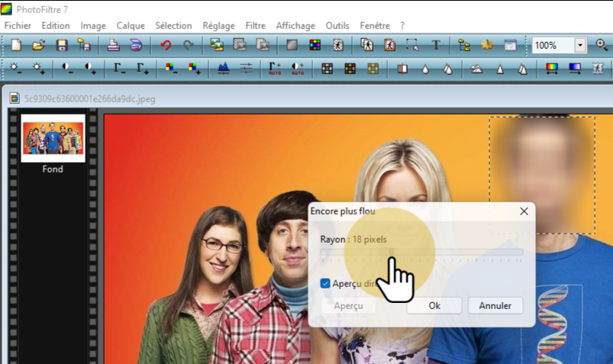Open the automation gear icon
613x364 pixels.
[x=487, y=45]
